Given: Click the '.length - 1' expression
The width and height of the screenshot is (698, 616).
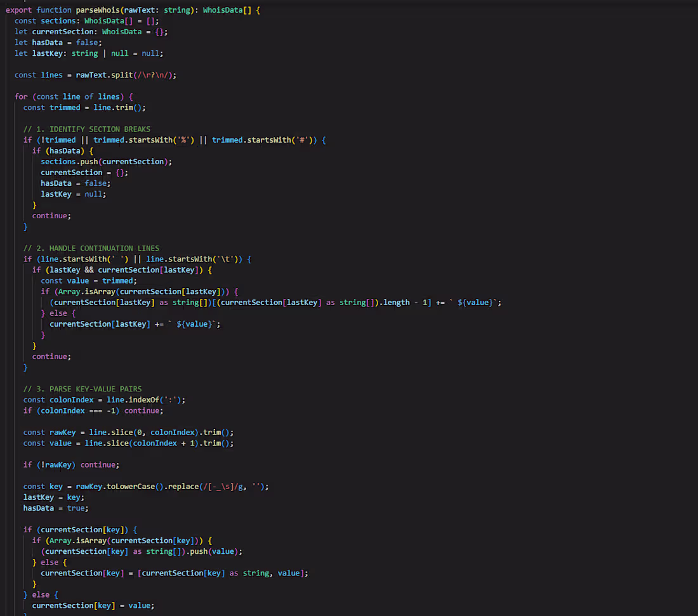Looking at the screenshot, I should tap(403, 302).
